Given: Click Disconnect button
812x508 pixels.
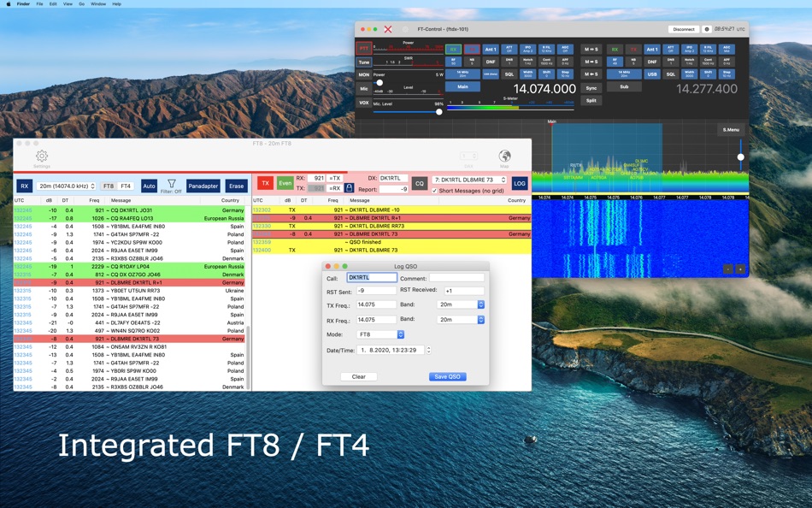Looking at the screenshot, I should tap(684, 29).
